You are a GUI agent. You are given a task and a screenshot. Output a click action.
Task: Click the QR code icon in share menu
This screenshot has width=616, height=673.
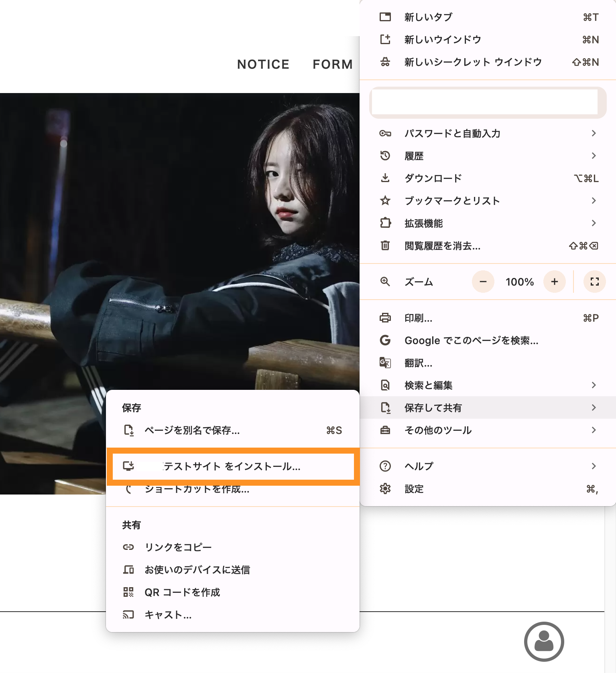pyautogui.click(x=128, y=592)
